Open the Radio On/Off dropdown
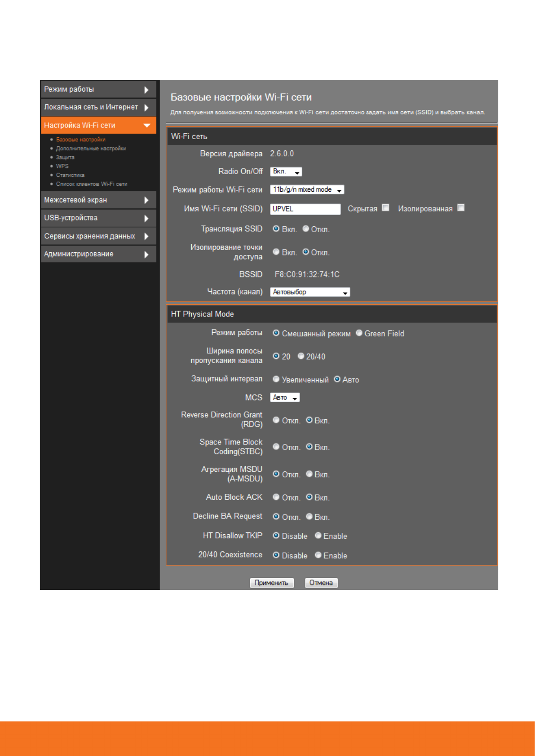The image size is (535, 756). click(x=286, y=172)
